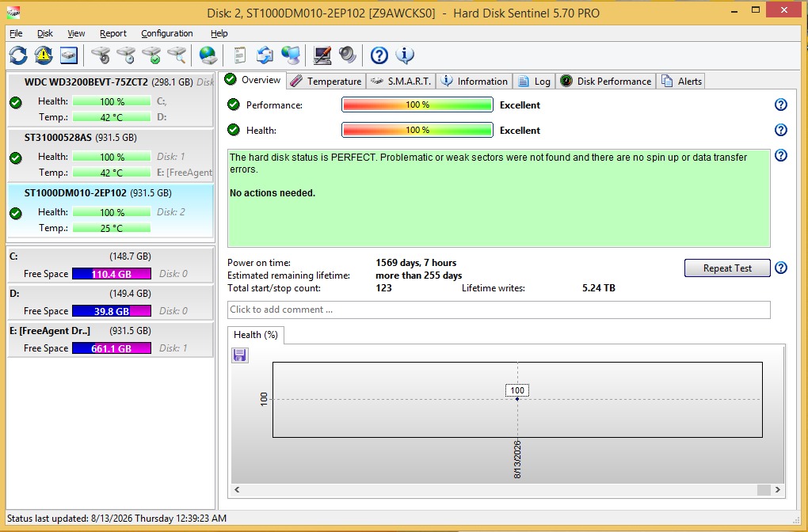
Task: Click the green status check of ST31000528AS
Action: [x=16, y=158]
